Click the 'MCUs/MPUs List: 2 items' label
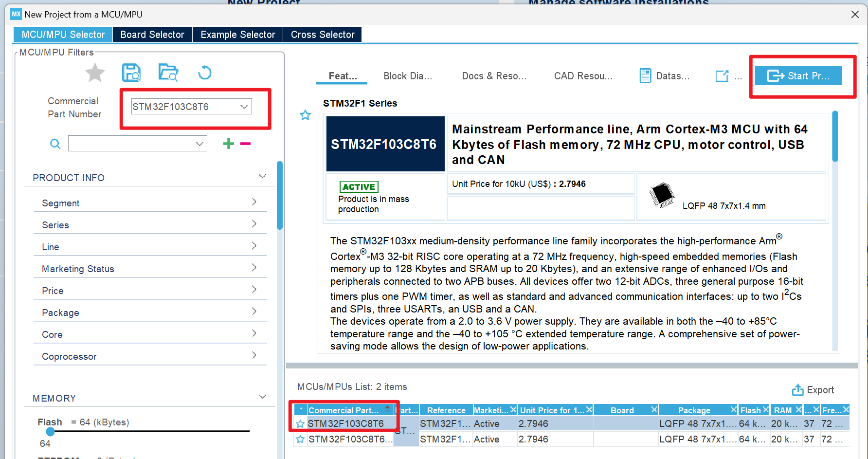 pos(352,386)
